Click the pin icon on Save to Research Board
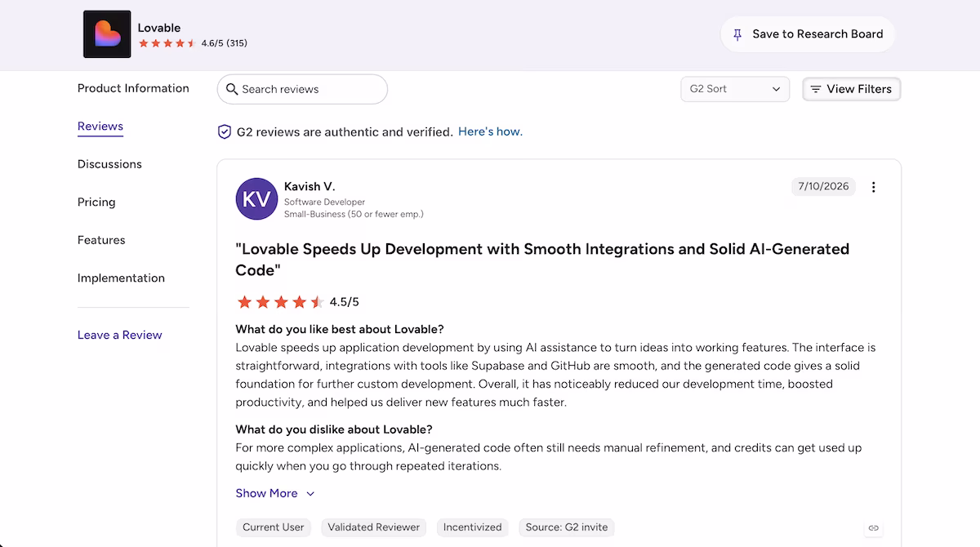The image size is (980, 547). tap(737, 34)
